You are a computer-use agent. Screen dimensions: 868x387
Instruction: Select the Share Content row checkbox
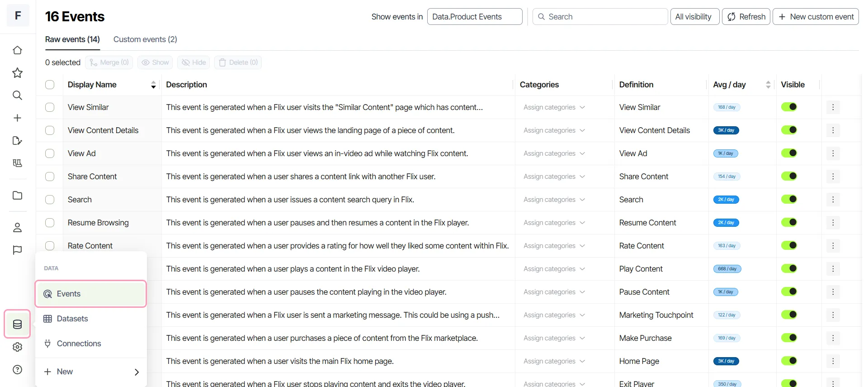[50, 177]
